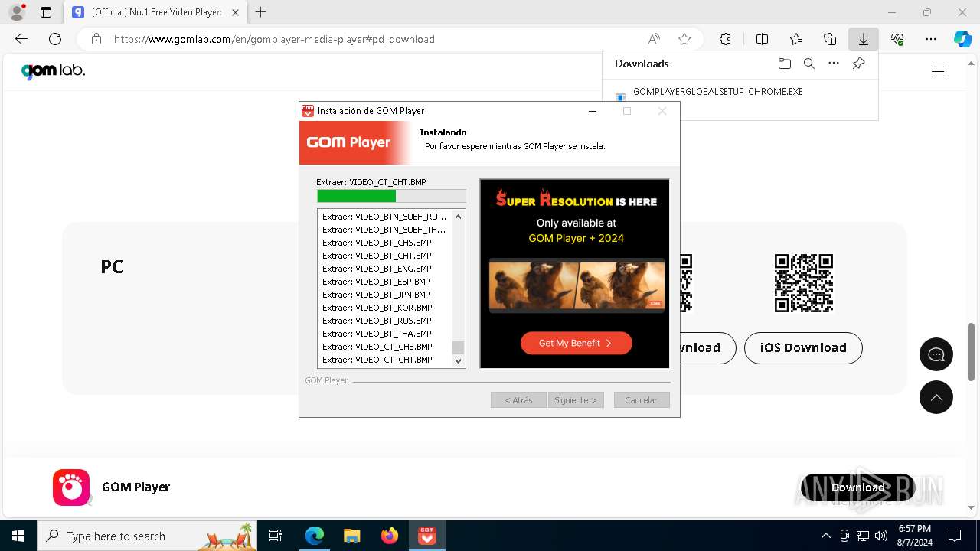
Task: Open browser essentials icon
Action: coord(897,39)
